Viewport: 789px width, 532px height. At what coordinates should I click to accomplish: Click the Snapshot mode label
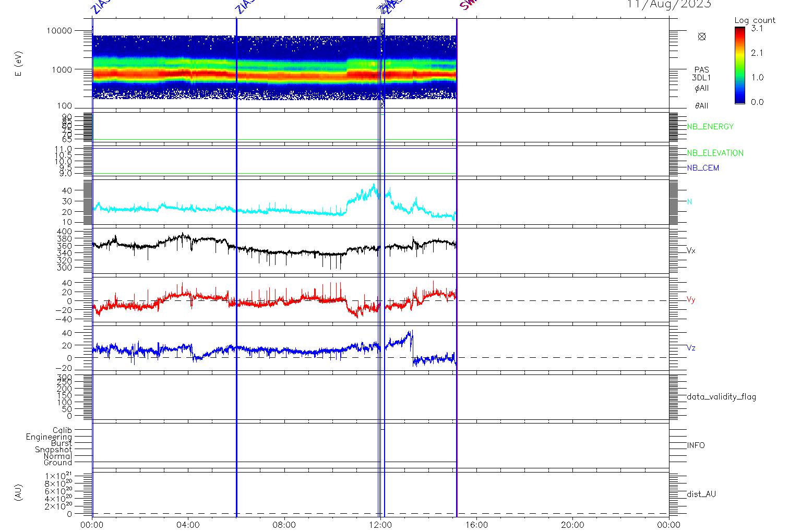click(x=53, y=450)
